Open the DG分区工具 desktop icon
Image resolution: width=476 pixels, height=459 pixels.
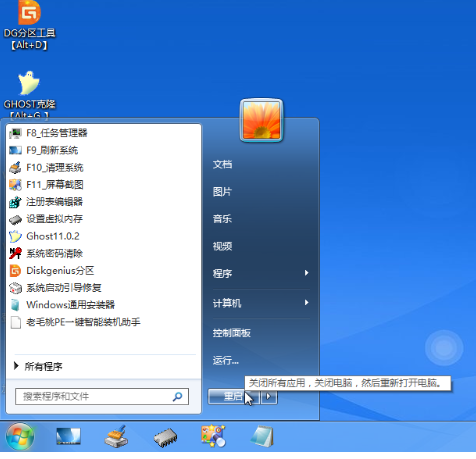point(29,25)
